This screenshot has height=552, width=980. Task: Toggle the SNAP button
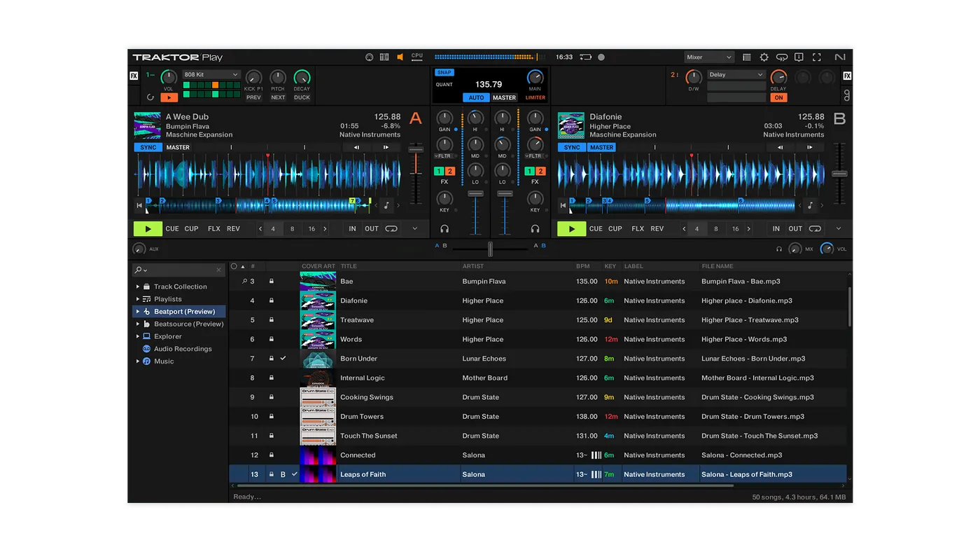pos(444,72)
